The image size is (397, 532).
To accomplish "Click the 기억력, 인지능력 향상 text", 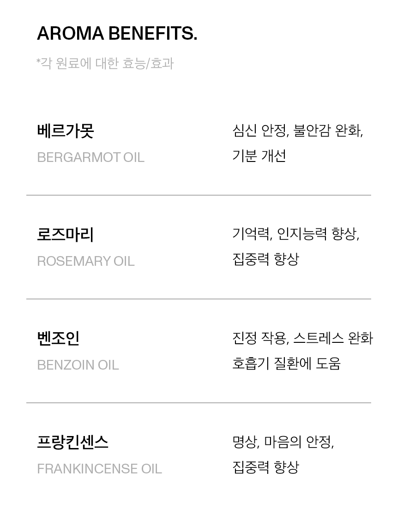I will click(295, 234).
